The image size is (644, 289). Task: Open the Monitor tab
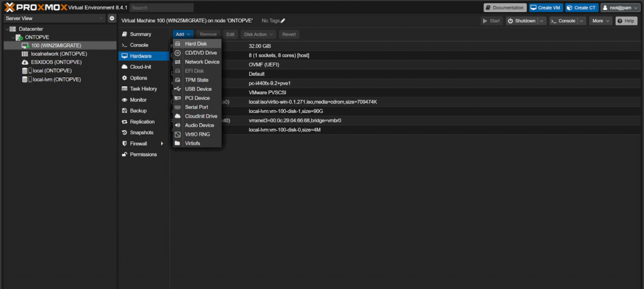[x=144, y=100]
